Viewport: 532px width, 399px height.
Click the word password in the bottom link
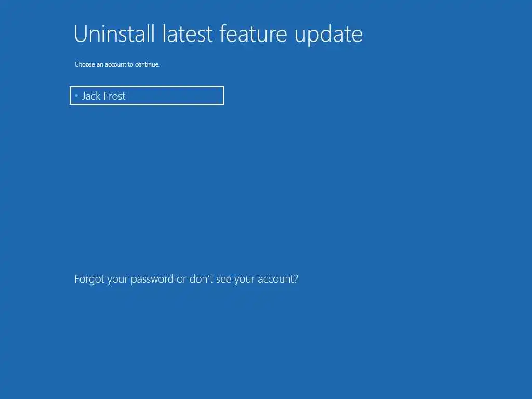[152, 279]
